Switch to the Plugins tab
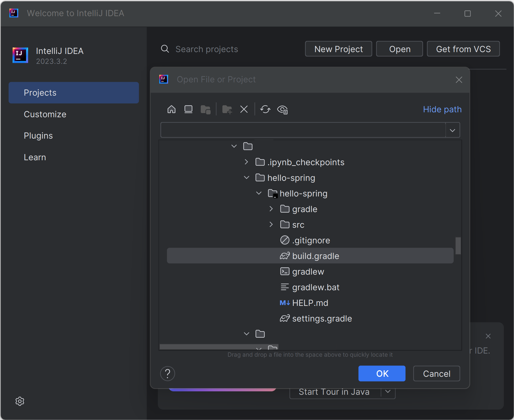The image size is (514, 420). pos(38,136)
